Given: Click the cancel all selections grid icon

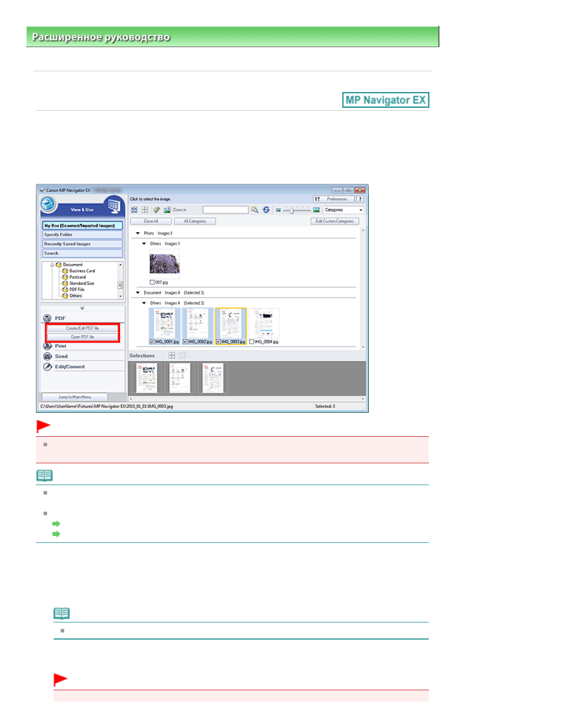Looking at the screenshot, I should tap(145, 210).
